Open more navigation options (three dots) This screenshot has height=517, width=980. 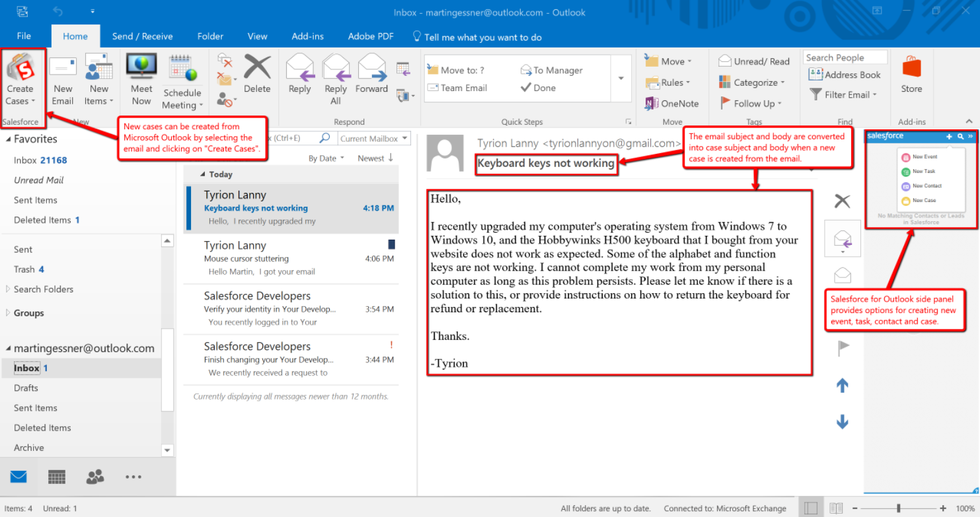click(133, 477)
